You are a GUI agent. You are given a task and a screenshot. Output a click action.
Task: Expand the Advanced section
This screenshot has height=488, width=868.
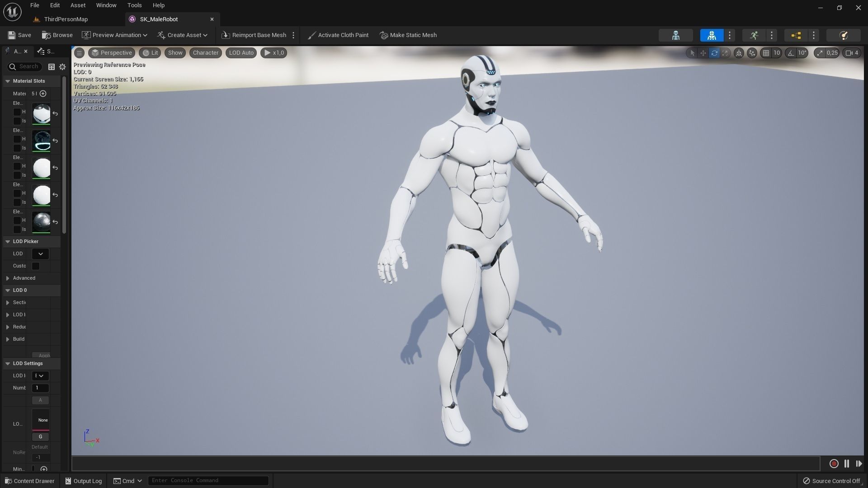point(8,278)
